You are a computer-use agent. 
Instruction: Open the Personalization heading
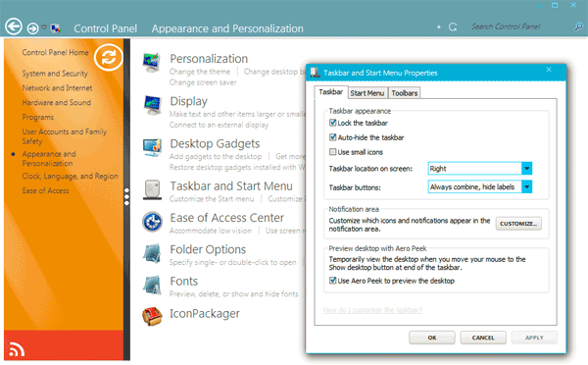pos(209,59)
